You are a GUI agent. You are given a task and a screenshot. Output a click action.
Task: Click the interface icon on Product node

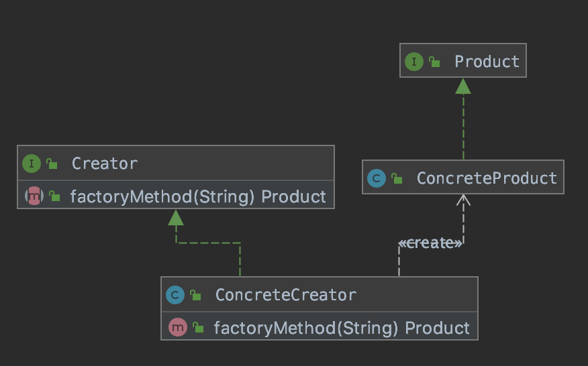pos(413,62)
